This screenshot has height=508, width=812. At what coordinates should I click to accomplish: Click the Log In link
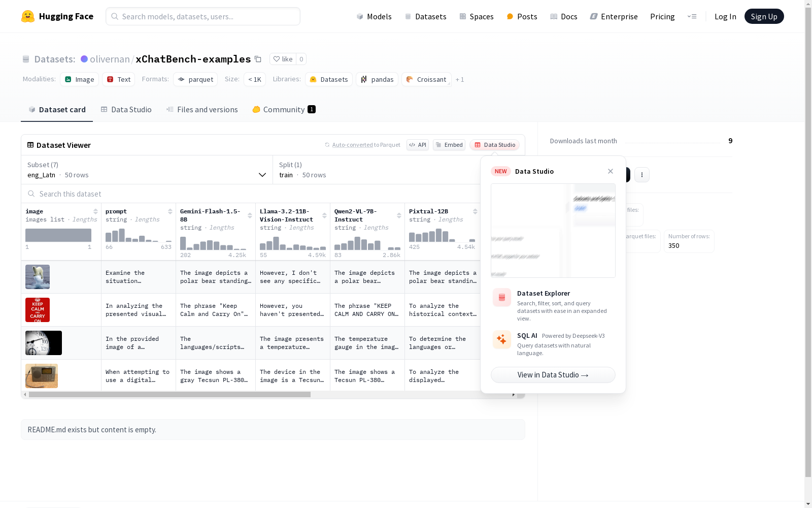(725, 16)
